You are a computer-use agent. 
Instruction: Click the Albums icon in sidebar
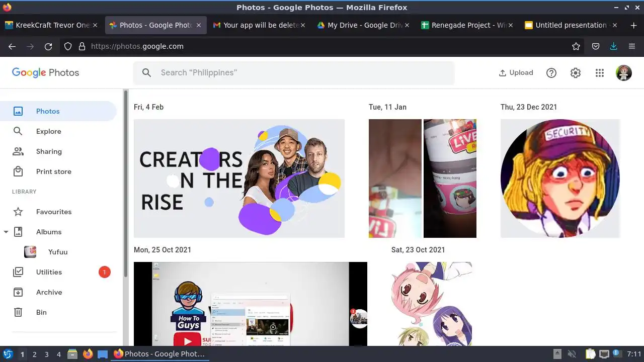18,232
